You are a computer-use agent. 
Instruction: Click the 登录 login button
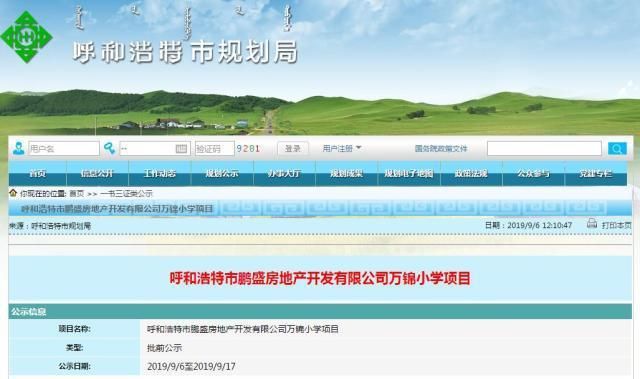(293, 148)
